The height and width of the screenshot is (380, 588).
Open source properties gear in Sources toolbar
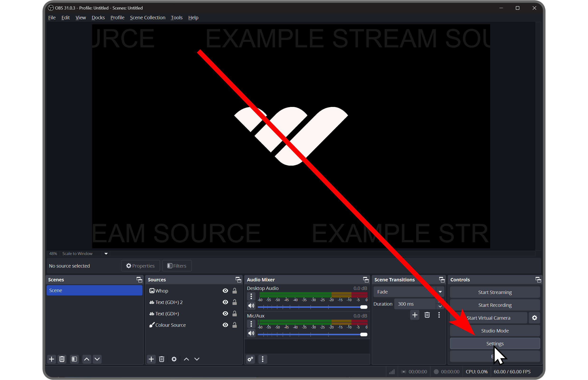[174, 359]
